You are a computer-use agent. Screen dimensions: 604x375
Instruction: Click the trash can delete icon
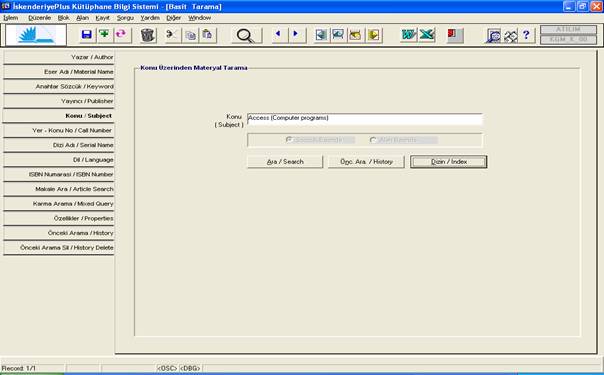pos(148,35)
